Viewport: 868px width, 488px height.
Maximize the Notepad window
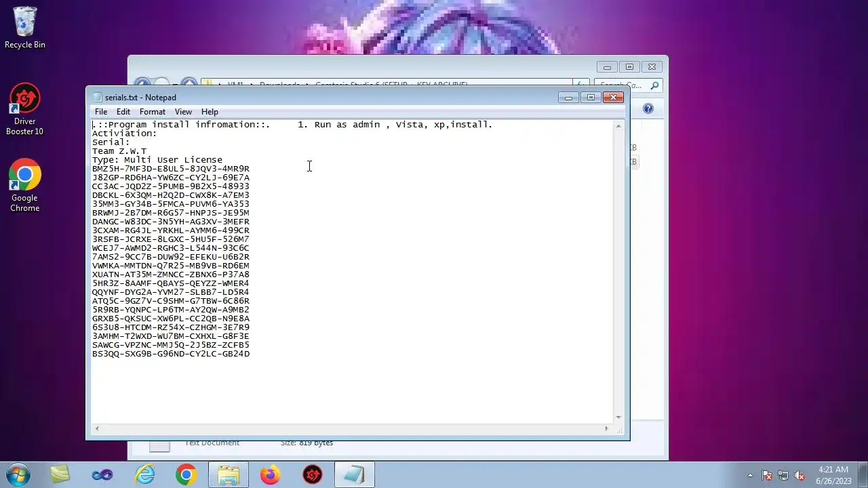tap(591, 98)
